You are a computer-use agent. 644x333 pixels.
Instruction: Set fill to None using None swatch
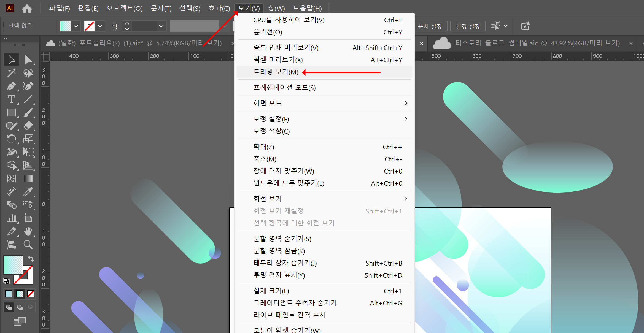(30, 294)
